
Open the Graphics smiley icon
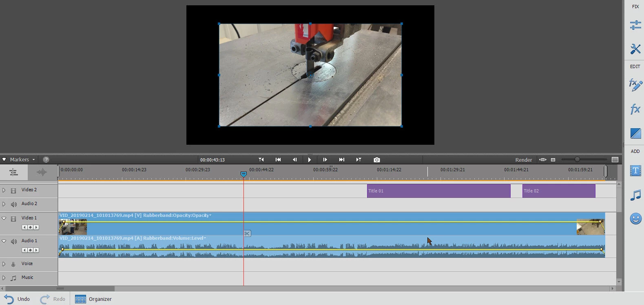635,219
